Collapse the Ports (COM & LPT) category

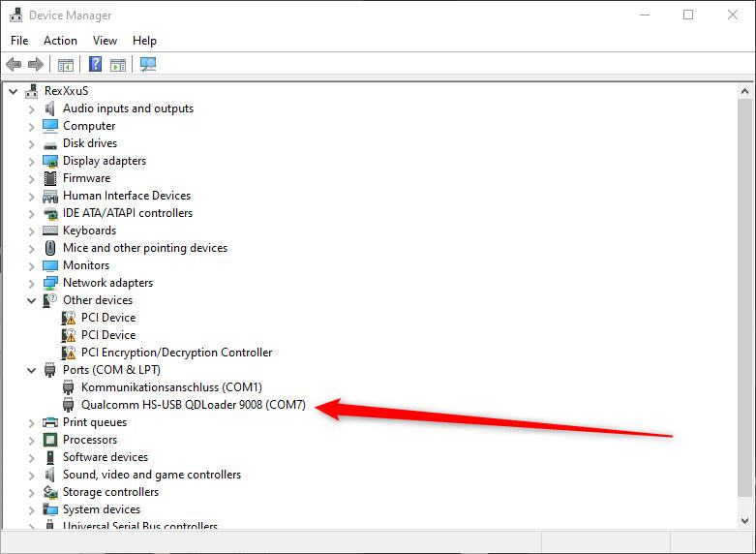pos(32,371)
